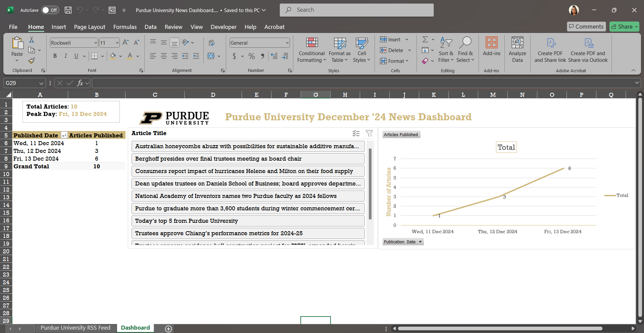Select slicer item National Academy of Inventors

248,196
